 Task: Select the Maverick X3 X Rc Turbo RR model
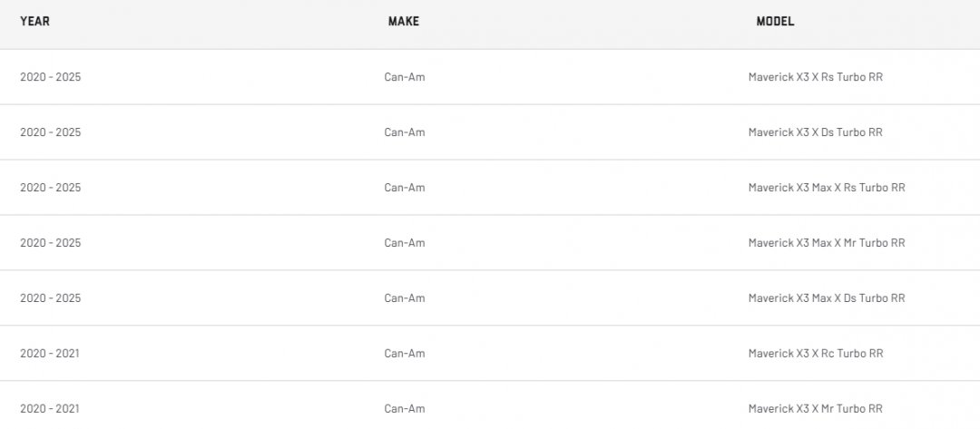coord(815,354)
